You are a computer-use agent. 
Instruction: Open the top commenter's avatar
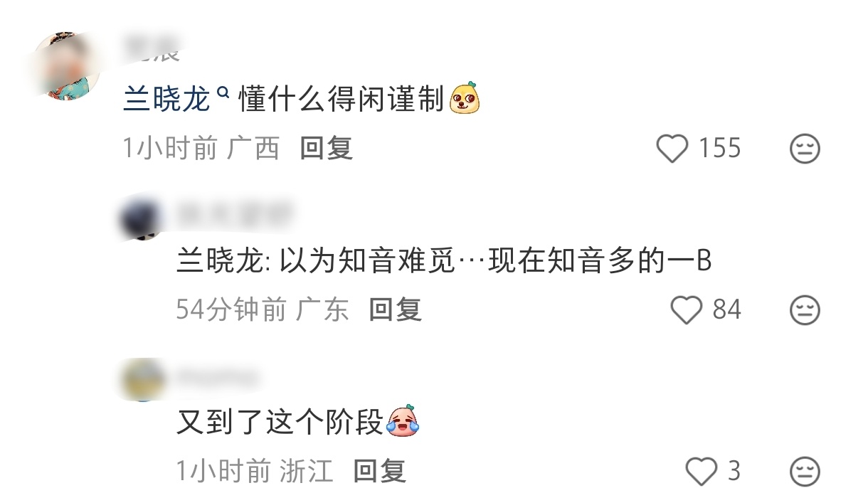coord(66,65)
